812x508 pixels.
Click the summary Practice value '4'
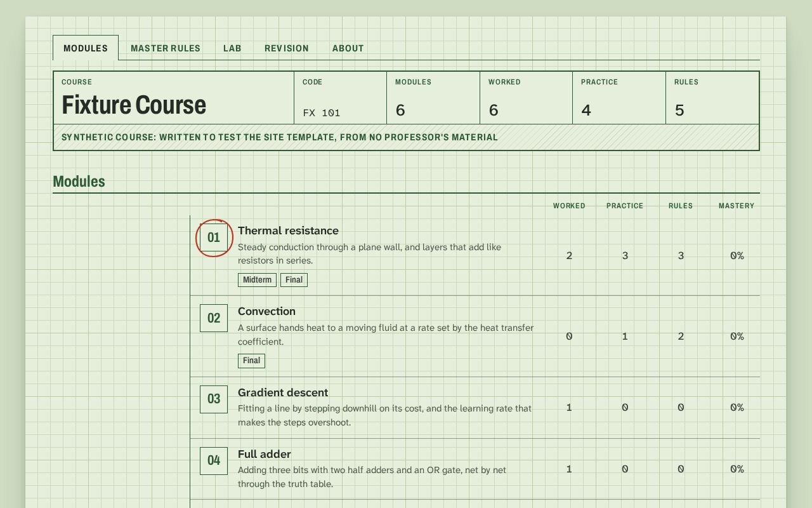[x=586, y=110]
